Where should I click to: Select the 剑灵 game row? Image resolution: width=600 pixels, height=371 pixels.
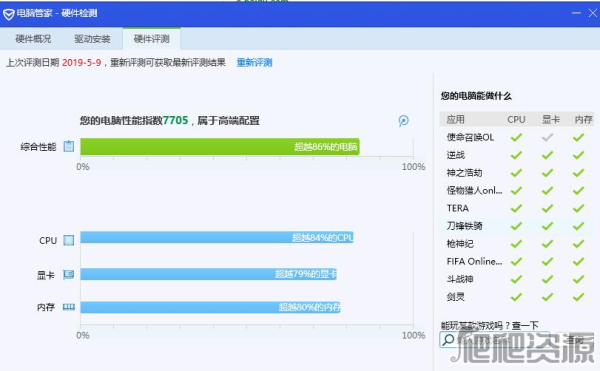click(516, 297)
